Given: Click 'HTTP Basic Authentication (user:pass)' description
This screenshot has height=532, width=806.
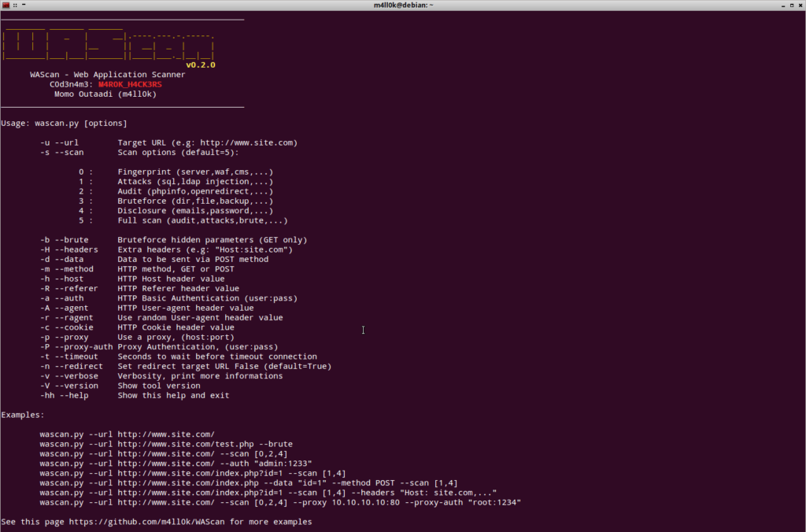Looking at the screenshot, I should tap(208, 298).
